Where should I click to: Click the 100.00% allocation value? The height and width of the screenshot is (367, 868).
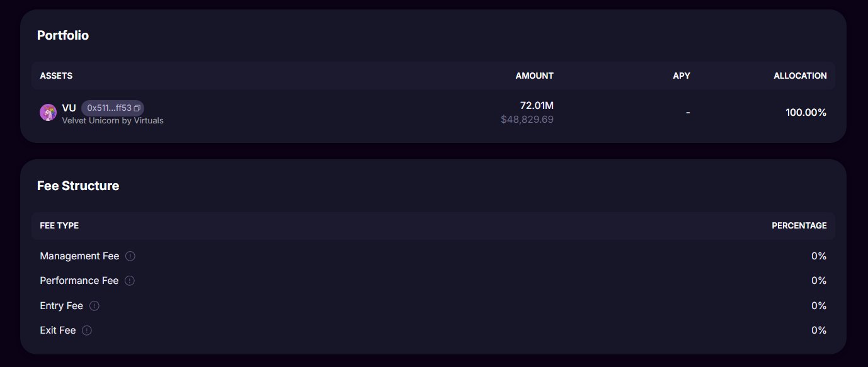[x=806, y=113]
